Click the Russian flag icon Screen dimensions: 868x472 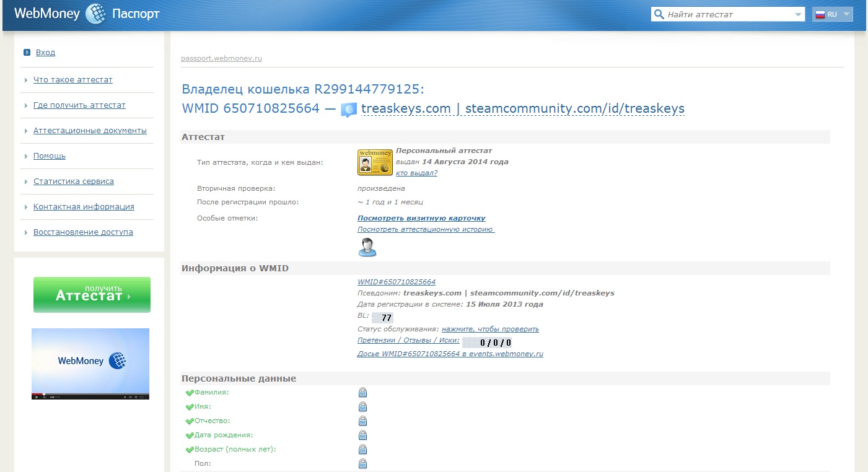pyautogui.click(x=820, y=14)
